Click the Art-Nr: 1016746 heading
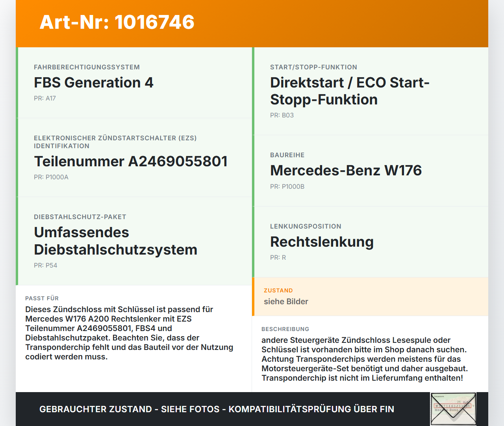The height and width of the screenshot is (426, 504). (117, 22)
